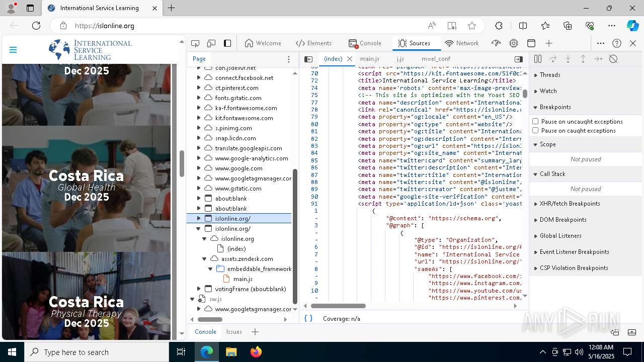Toggle DevTools sidebar dock icon
This screenshot has width=644, height=362.
[x=227, y=43]
